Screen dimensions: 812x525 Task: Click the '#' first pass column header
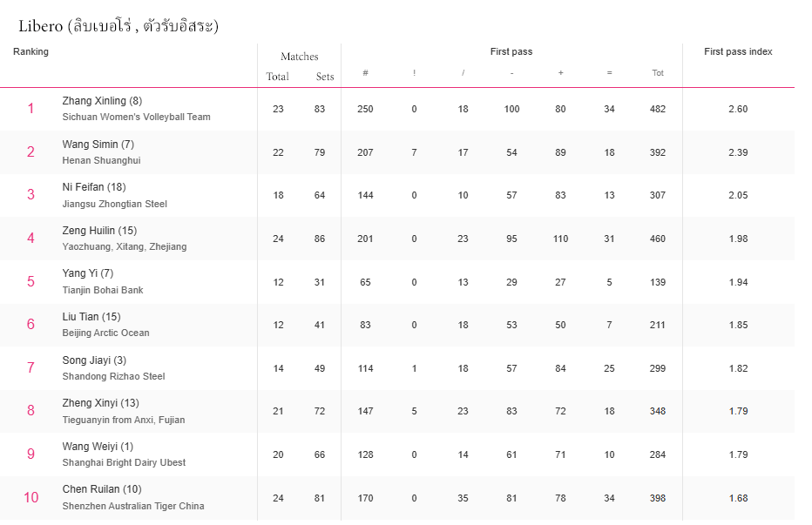(x=365, y=73)
